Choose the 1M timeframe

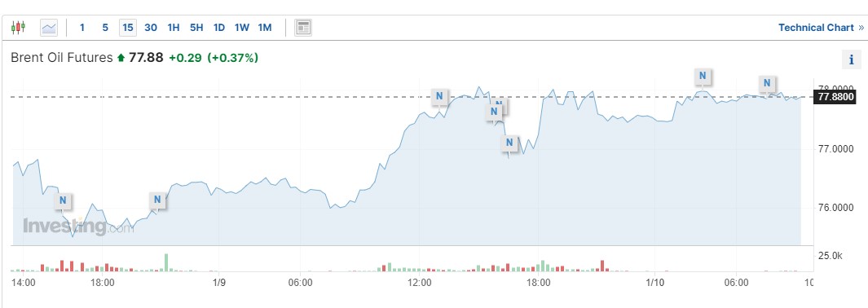265,27
